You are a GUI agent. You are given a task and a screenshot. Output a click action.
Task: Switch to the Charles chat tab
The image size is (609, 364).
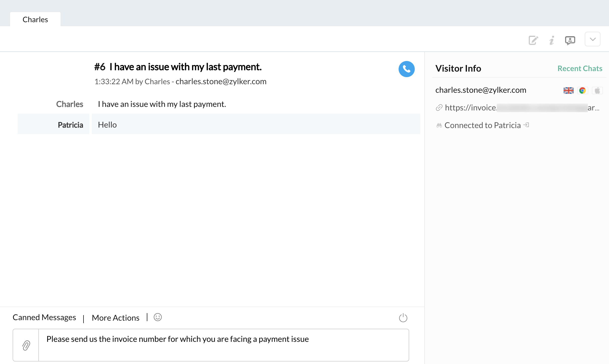(35, 19)
